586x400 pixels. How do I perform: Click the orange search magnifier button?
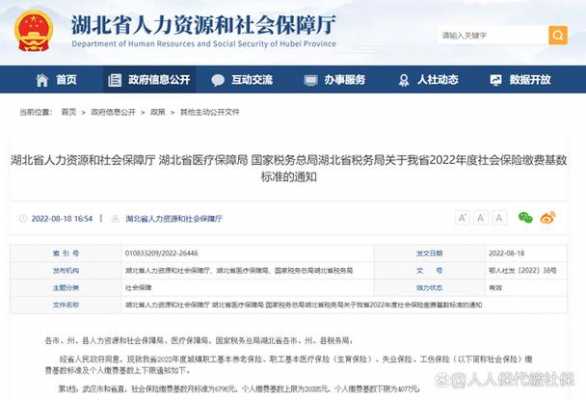558,36
